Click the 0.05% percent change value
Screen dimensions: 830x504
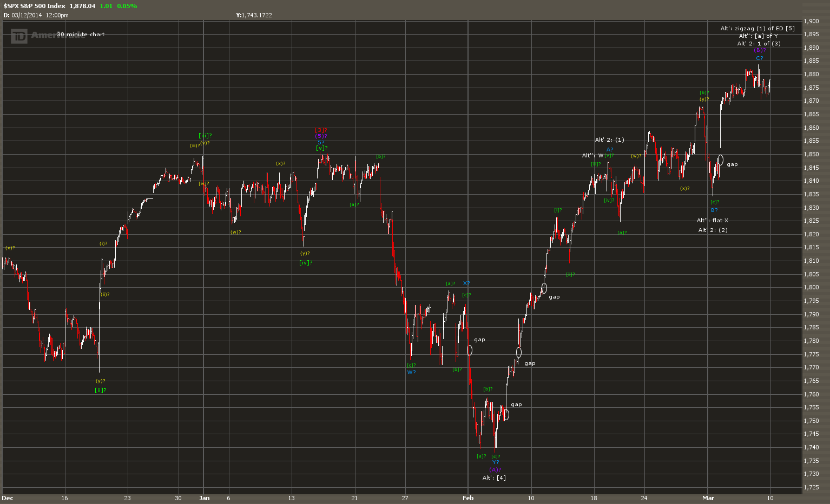tap(127, 6)
